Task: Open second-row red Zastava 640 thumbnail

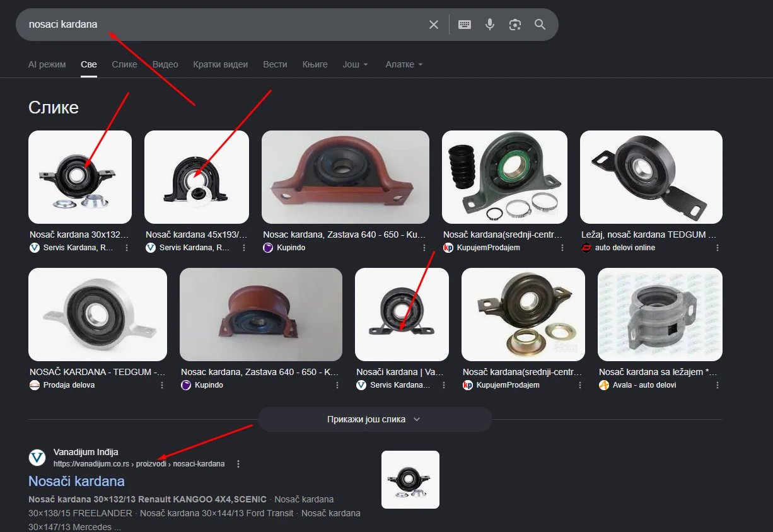Action: click(x=261, y=315)
